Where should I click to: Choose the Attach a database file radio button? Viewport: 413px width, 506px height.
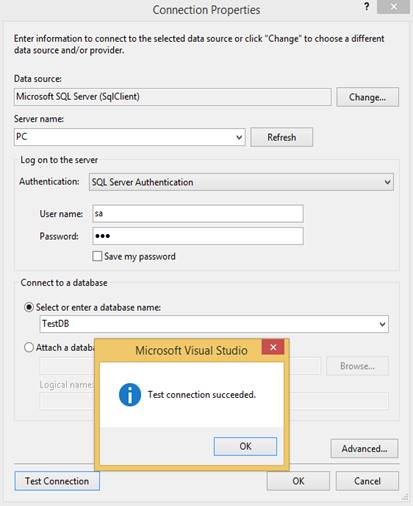(x=29, y=347)
